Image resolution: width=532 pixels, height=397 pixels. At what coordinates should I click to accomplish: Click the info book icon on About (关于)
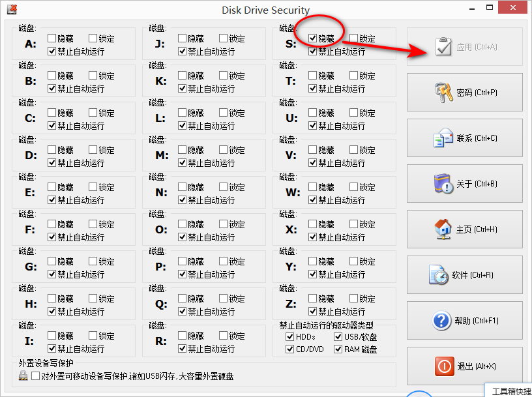[443, 184]
